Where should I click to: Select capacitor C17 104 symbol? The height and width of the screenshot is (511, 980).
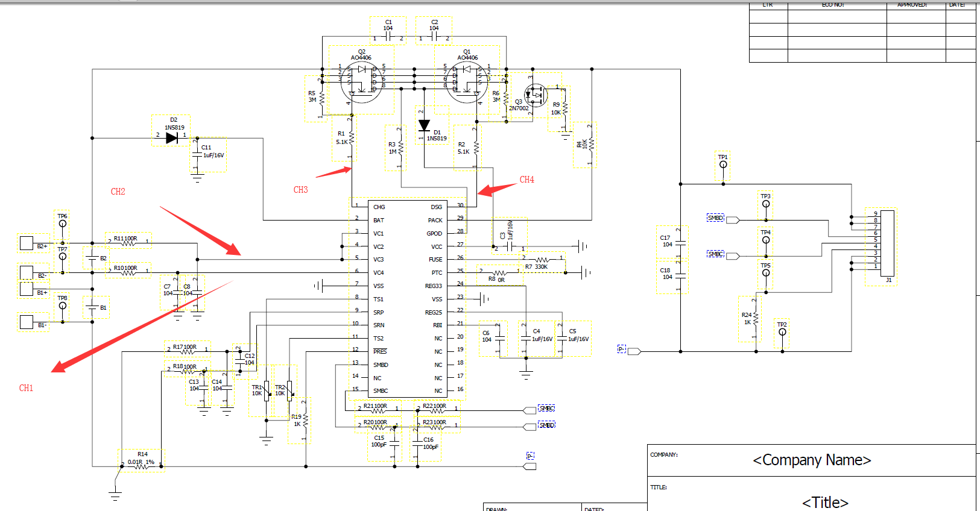(x=680, y=244)
